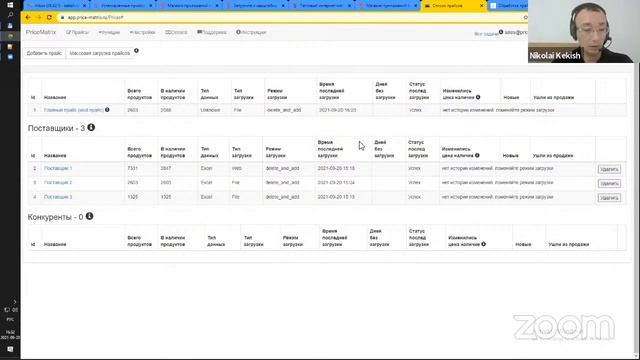Close the active yellow browser tab
Screen dimensions: 640x360
click(x=481, y=6)
